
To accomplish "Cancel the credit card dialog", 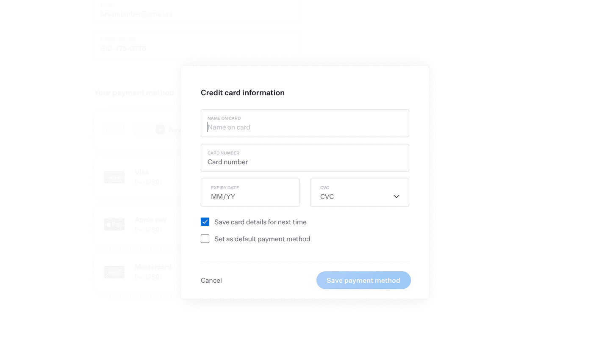I will [211, 280].
